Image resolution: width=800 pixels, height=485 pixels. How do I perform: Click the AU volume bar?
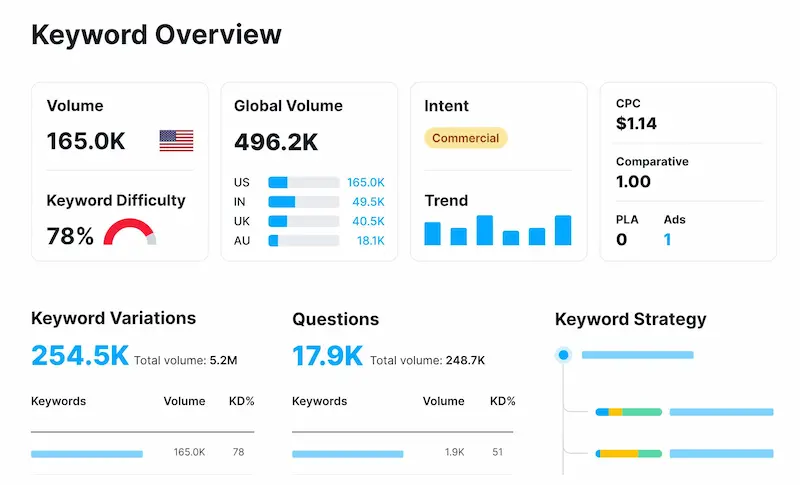point(304,240)
